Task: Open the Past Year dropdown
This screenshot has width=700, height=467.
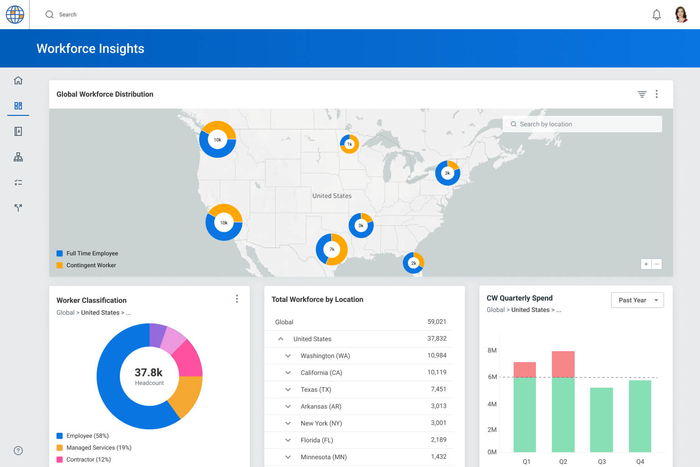Action: (638, 300)
